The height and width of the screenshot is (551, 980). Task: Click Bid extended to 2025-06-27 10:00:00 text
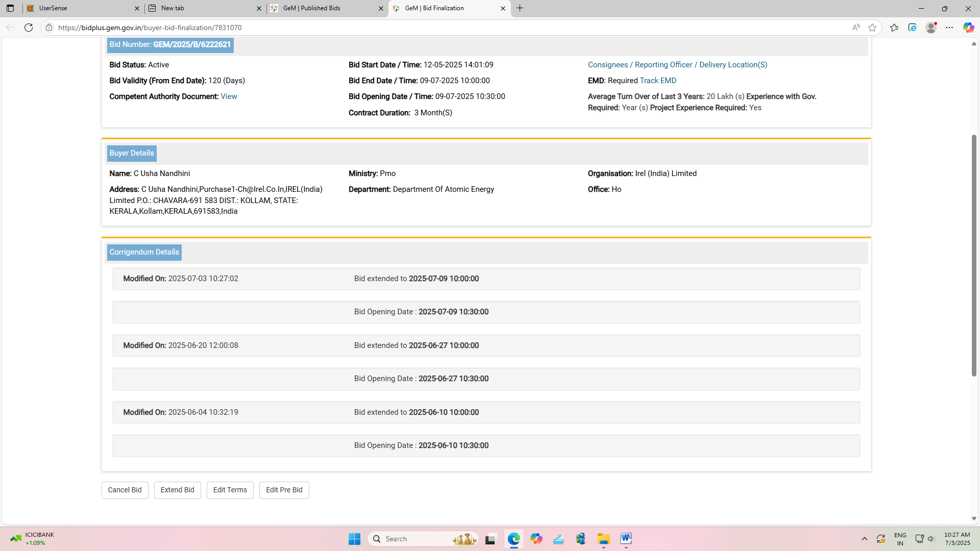(416, 345)
